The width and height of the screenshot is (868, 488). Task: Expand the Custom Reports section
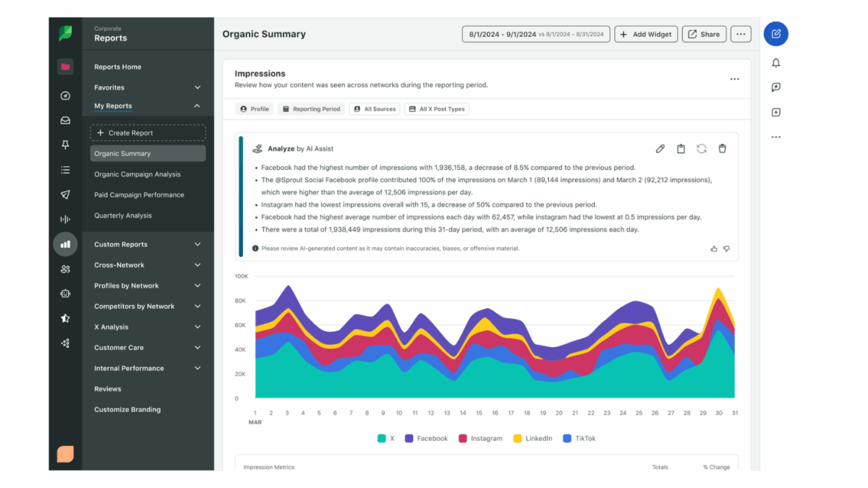[x=197, y=244]
